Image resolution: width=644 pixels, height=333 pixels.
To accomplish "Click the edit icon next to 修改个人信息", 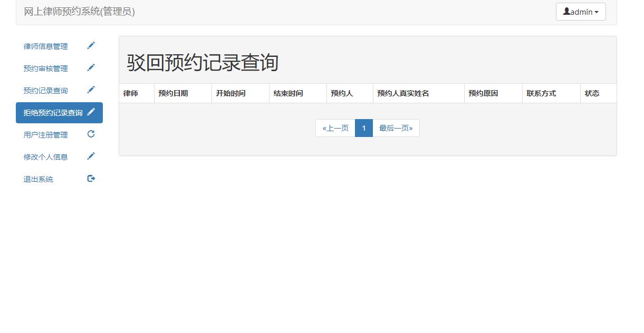I will pos(91,156).
